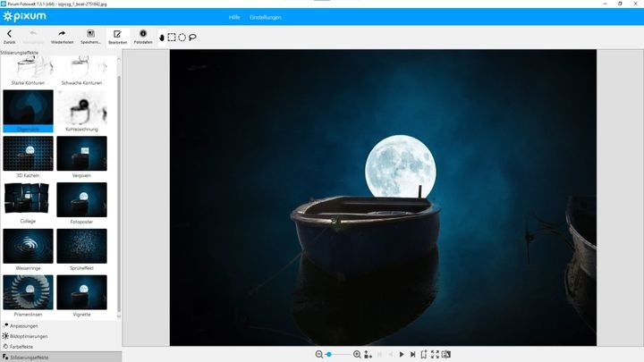Select the highlighted Ölgemälde effect thumbnail
Viewport: 644px width, 362px height.
(x=28, y=111)
